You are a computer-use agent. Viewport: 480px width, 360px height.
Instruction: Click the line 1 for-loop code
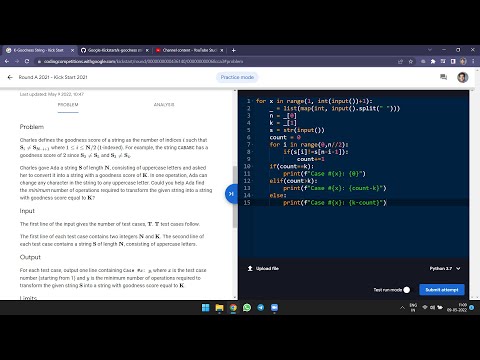(314, 101)
